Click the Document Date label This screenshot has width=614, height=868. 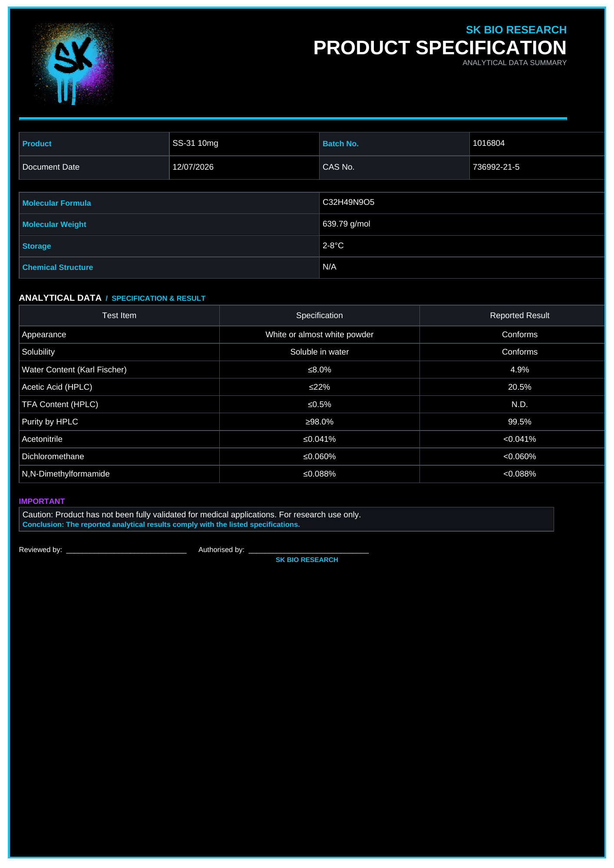pos(51,167)
